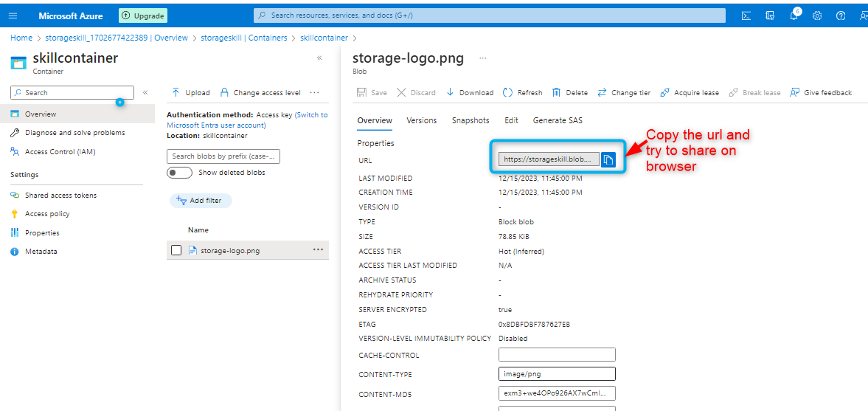Toggle Show deleted blobs switch

click(x=179, y=173)
